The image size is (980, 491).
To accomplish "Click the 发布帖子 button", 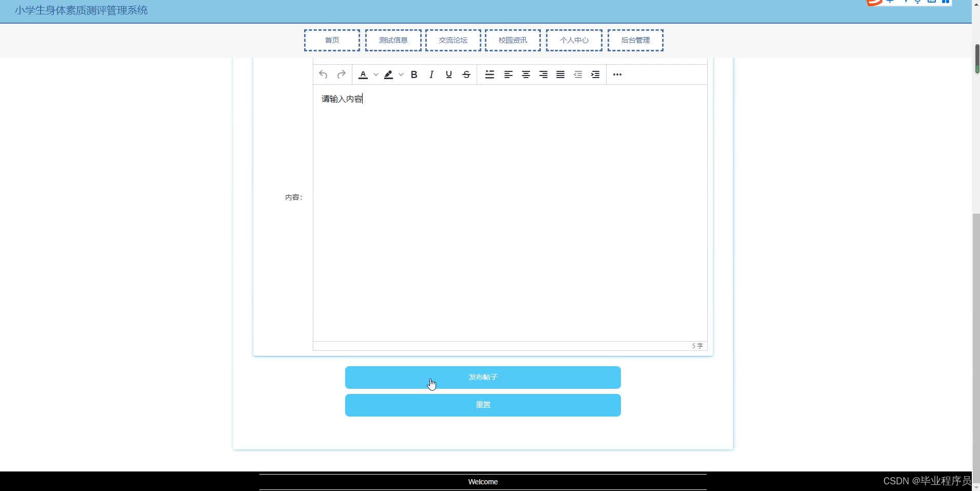I will pos(483,377).
